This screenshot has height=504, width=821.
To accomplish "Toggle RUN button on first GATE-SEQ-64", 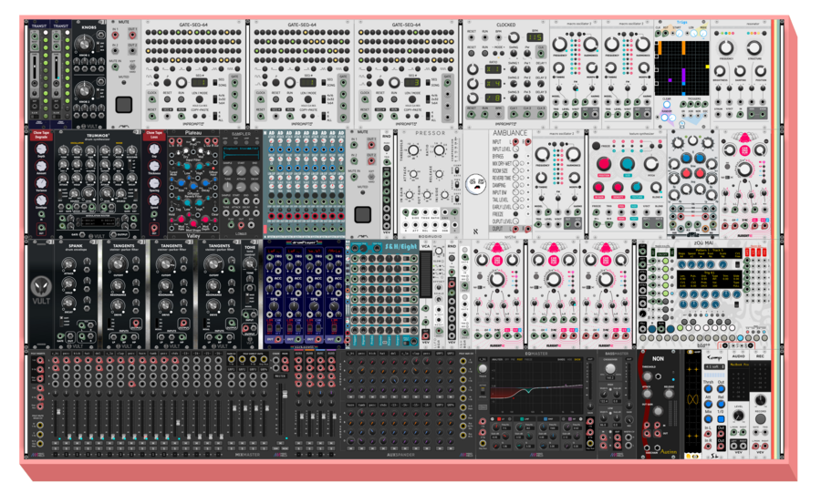I will pos(181,100).
